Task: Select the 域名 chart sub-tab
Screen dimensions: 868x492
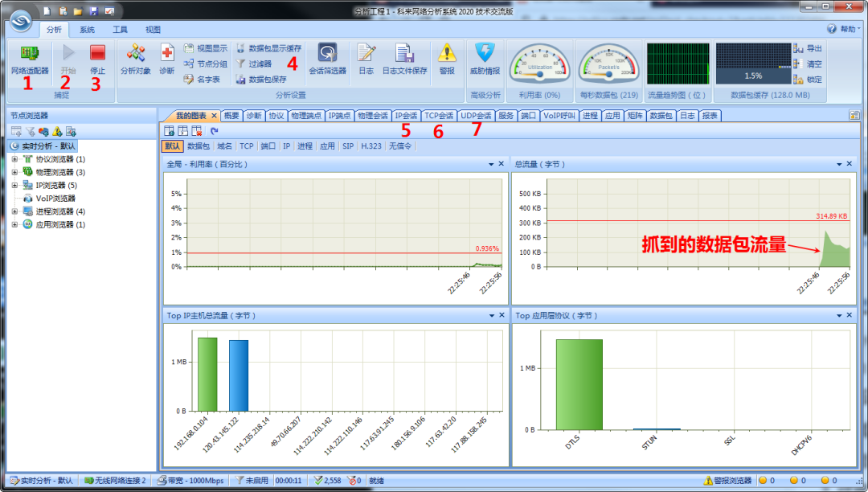Action: (225, 146)
